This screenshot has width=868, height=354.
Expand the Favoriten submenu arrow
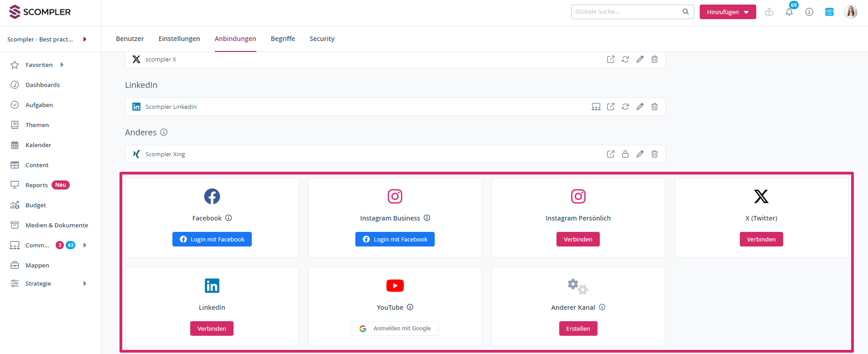click(62, 65)
